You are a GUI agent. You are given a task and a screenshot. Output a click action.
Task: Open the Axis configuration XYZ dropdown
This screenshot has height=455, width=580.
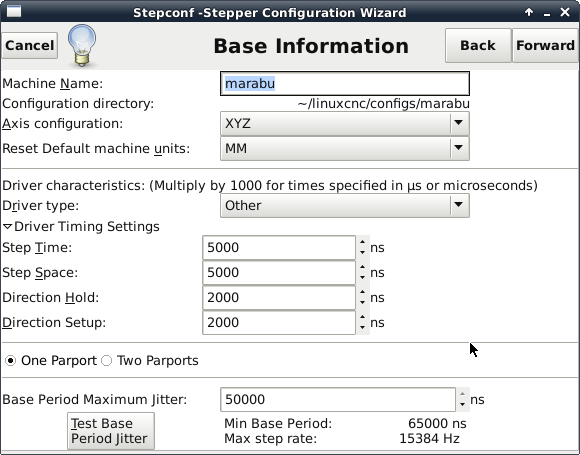tap(345, 124)
